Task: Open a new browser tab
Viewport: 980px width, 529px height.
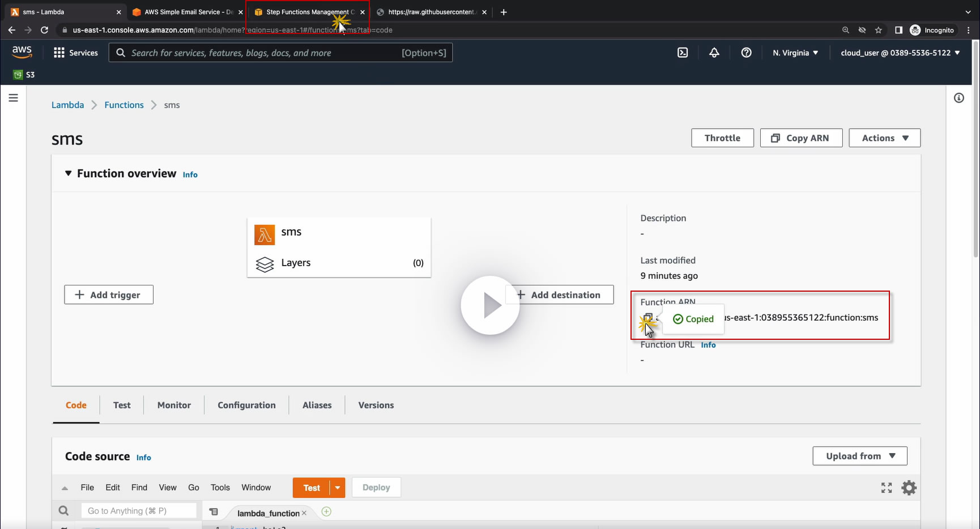Action: pyautogui.click(x=504, y=12)
